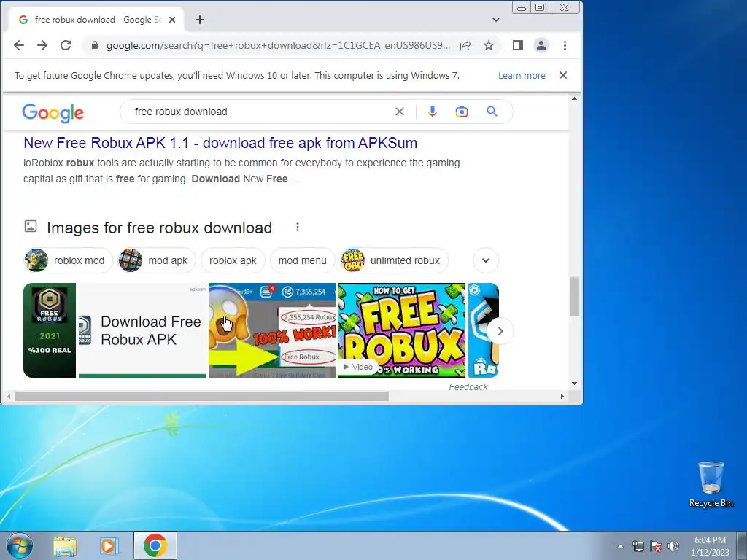Screen dimensions: 747x560
Task: Click the vertical scrollbar down arrow
Action: coord(574,384)
